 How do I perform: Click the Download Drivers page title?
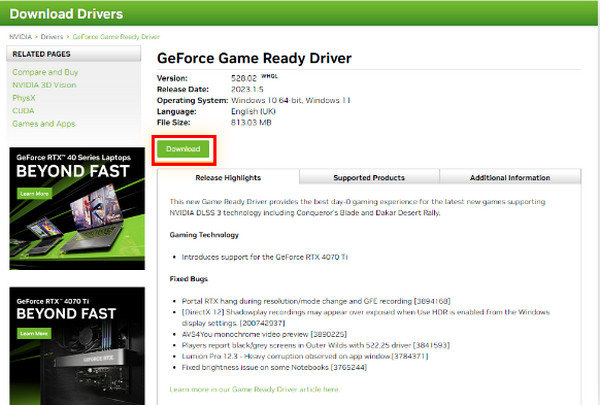[x=66, y=14]
